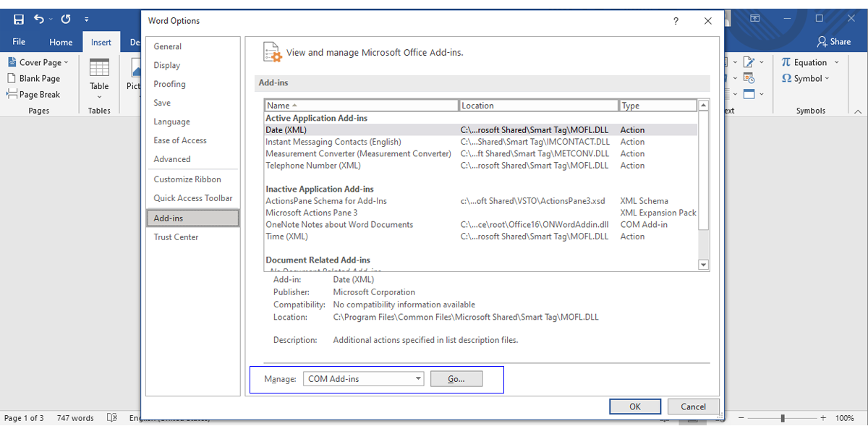Click OK to close Word Options

(x=634, y=406)
